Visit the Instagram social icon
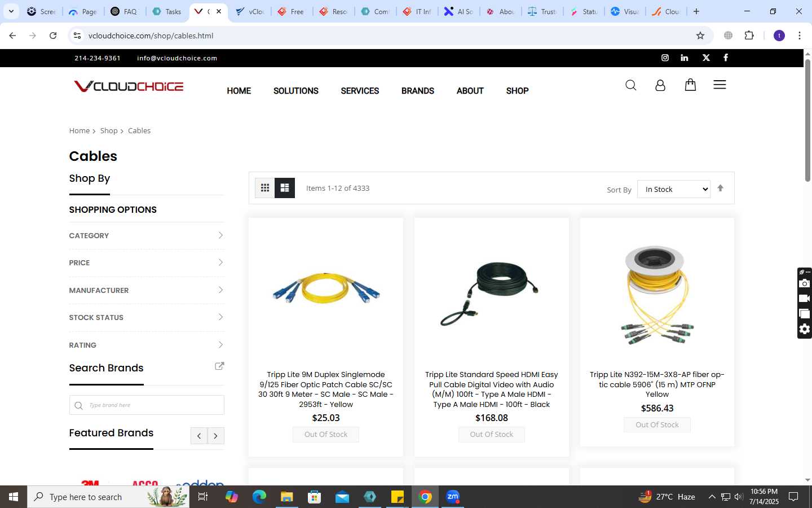Viewport: 812px width, 508px height. (x=665, y=58)
